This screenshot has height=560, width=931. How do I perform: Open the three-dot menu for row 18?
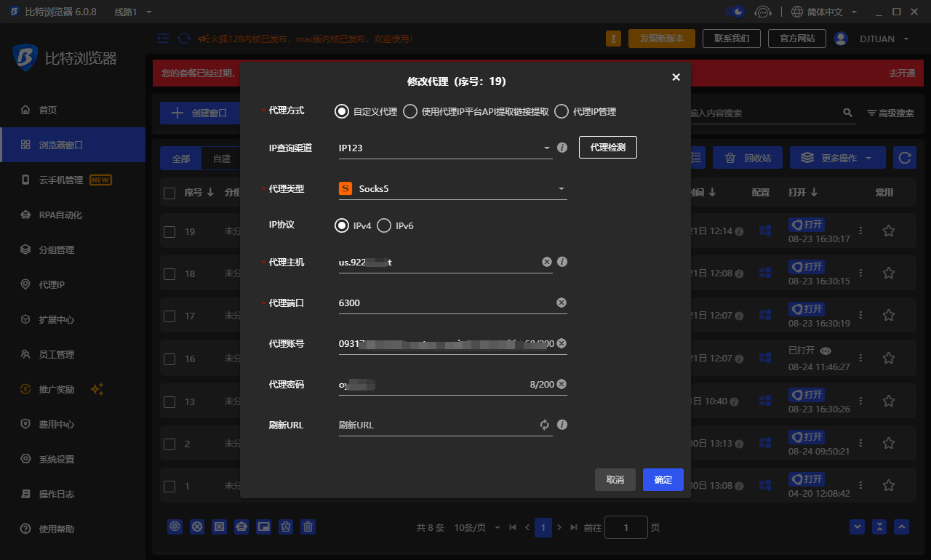[x=860, y=273]
